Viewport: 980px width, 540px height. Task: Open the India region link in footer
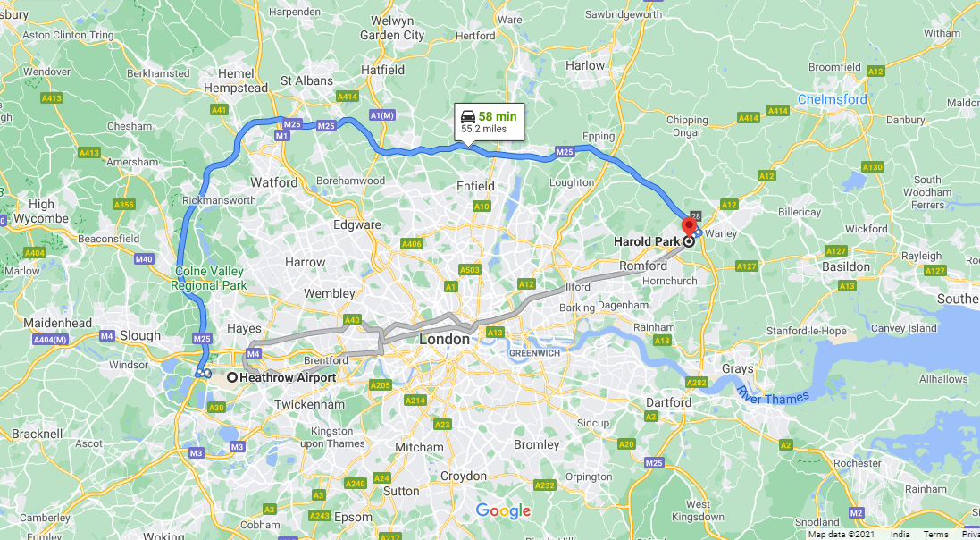pyautogui.click(x=900, y=535)
